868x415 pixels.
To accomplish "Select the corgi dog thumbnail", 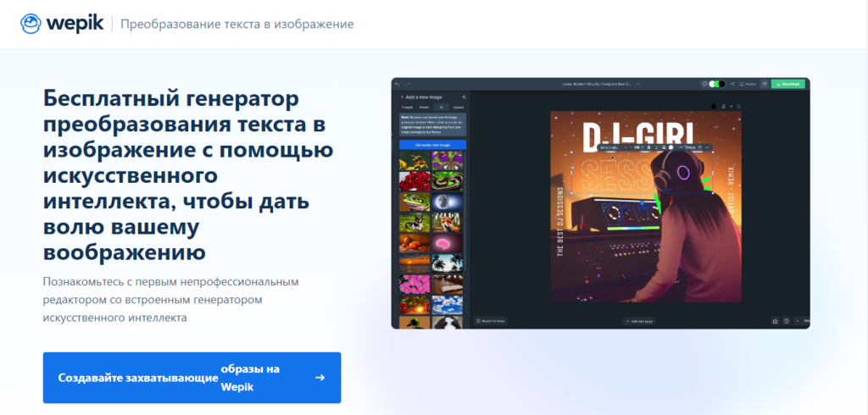I will 415,223.
